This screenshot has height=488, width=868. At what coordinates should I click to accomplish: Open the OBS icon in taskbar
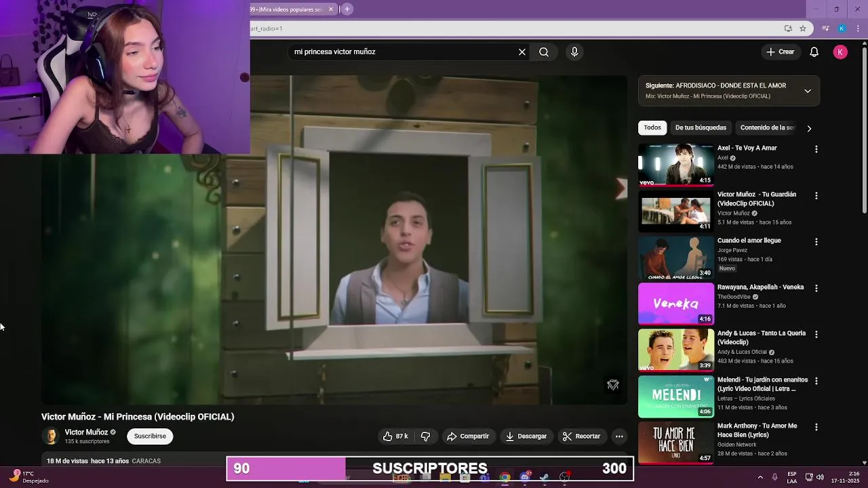point(565,478)
